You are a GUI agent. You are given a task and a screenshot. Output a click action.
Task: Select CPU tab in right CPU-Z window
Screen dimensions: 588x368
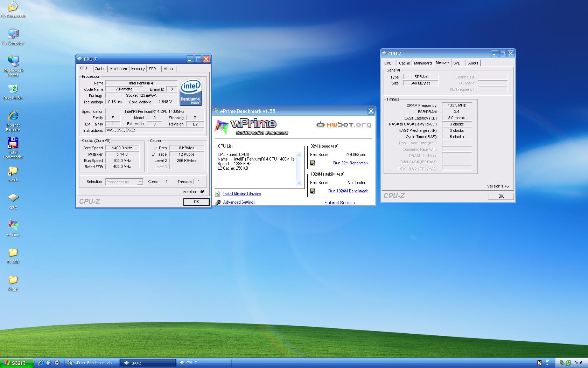click(388, 63)
